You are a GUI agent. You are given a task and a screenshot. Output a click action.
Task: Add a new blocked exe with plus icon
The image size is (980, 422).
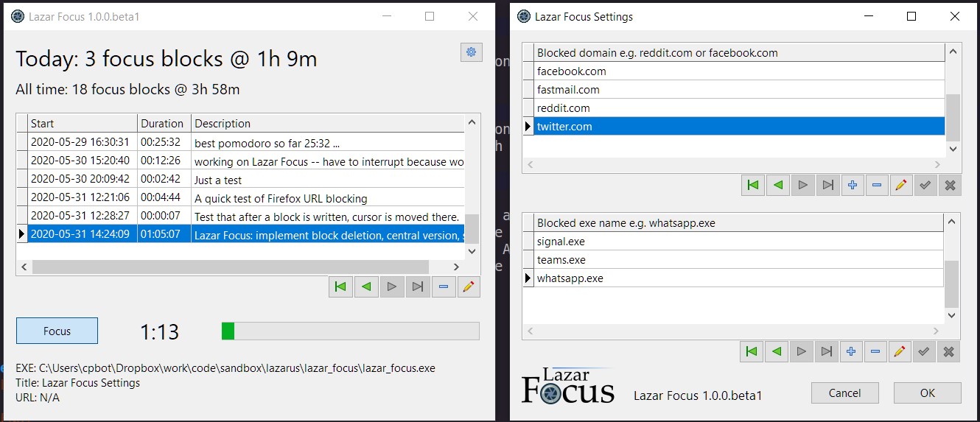[851, 352]
